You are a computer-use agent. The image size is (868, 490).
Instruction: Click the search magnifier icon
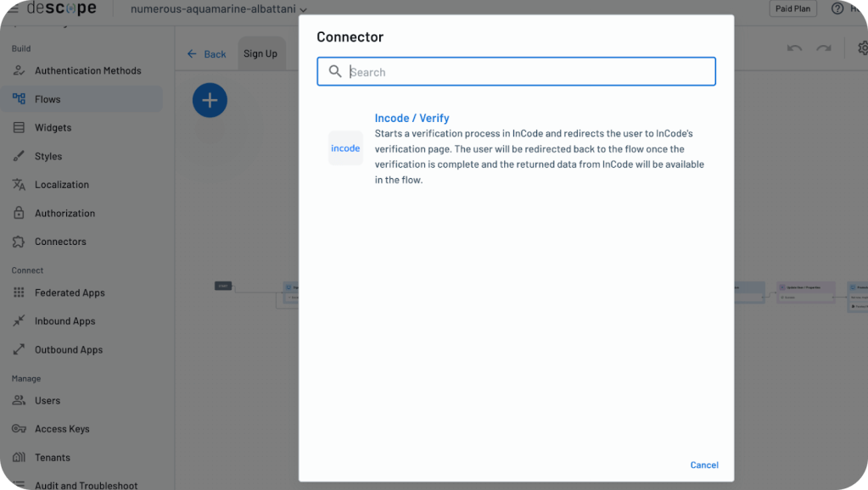tap(335, 71)
